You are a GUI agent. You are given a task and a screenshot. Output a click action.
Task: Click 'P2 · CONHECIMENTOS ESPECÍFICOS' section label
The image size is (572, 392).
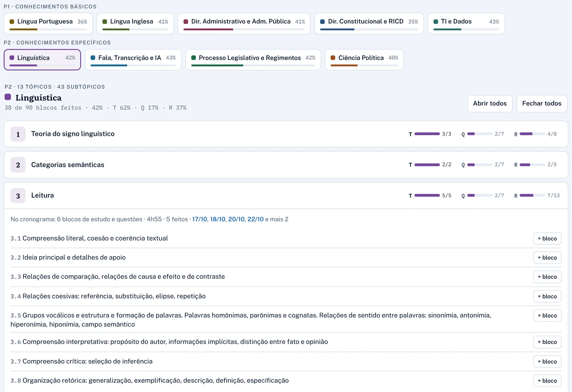click(57, 43)
